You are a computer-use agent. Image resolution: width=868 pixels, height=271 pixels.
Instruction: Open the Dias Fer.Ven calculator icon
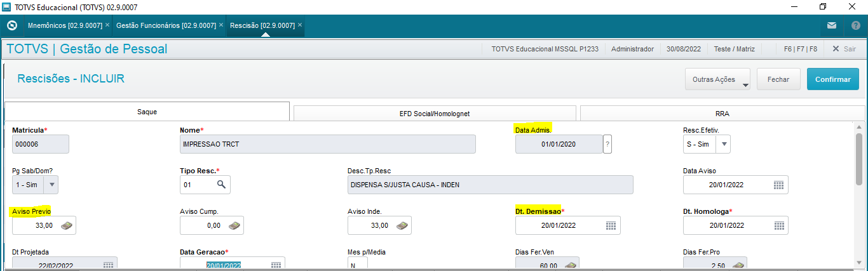(570, 265)
